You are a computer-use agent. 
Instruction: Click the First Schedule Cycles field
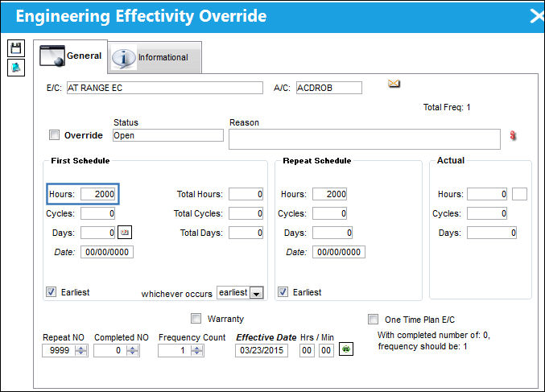click(x=98, y=213)
